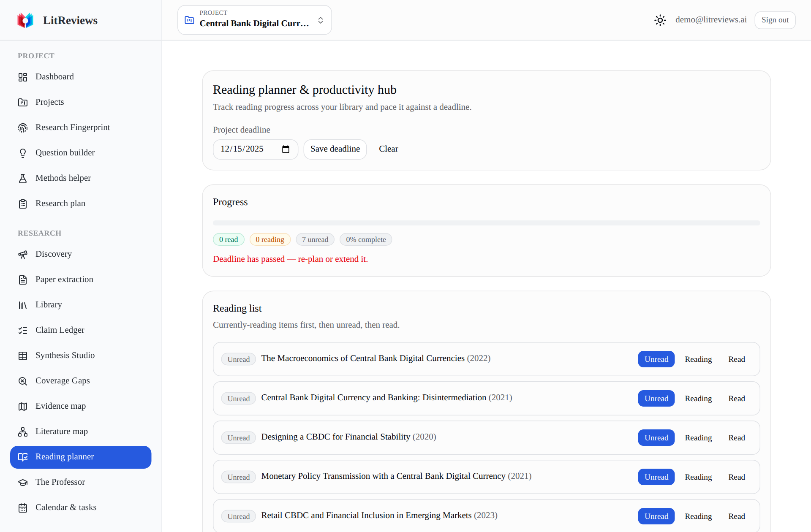Open Research Fingerprint page
The image size is (811, 532).
coord(81,128)
